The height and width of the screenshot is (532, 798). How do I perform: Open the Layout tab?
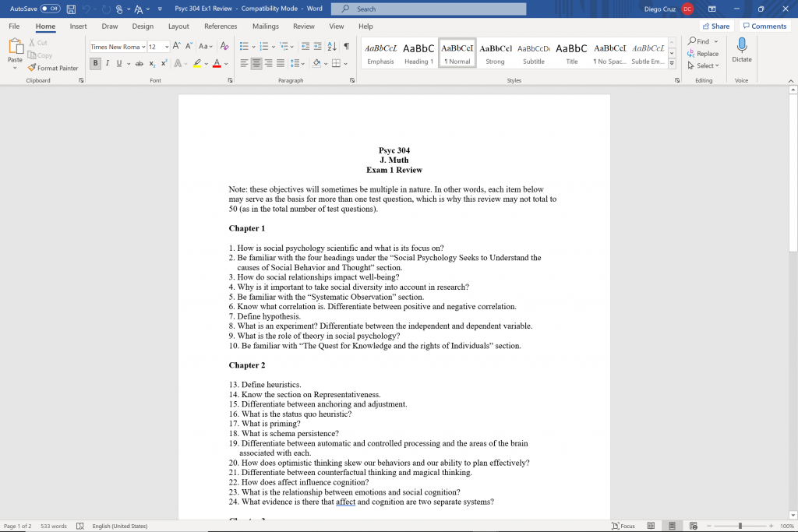[178, 26]
